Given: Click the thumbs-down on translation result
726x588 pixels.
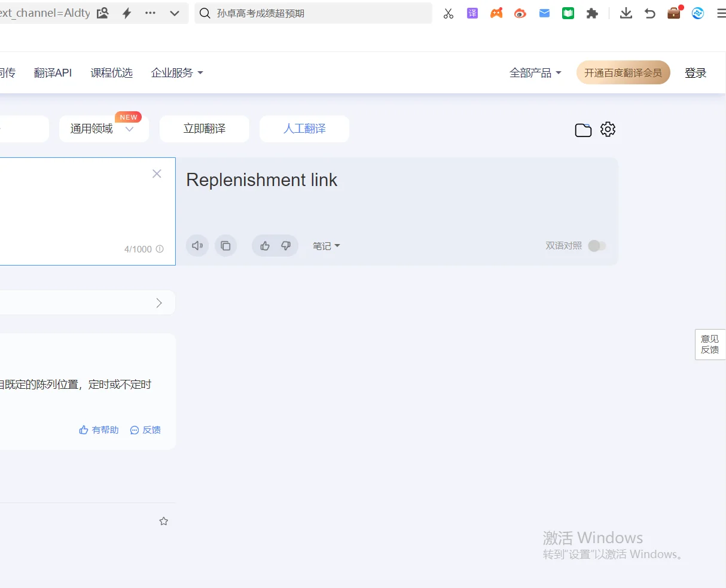Looking at the screenshot, I should [286, 246].
